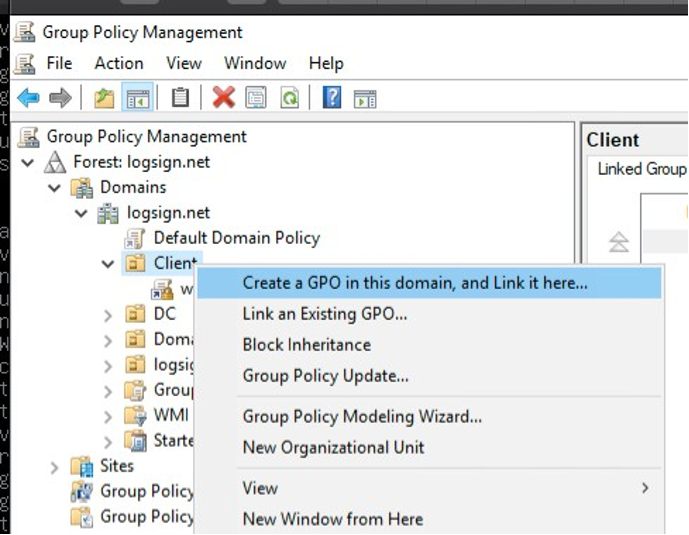The width and height of the screenshot is (689, 535).
Task: Click the linked GPO icon under Client
Action: pyautogui.click(x=162, y=289)
